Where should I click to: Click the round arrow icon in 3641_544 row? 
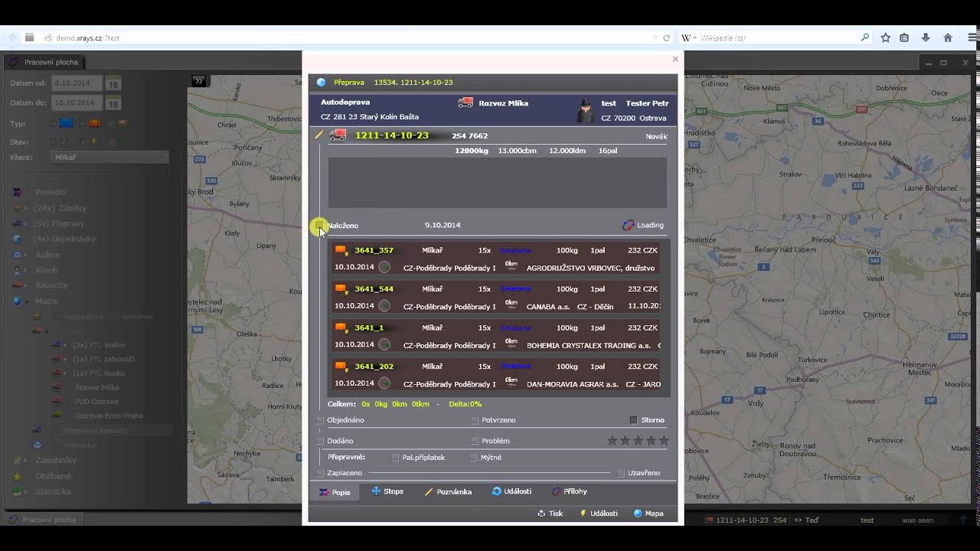(384, 305)
